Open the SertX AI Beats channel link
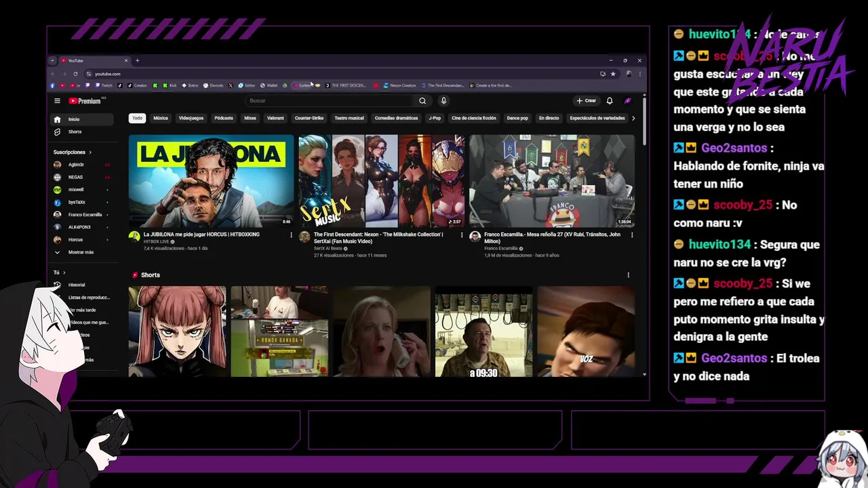The width and height of the screenshot is (868, 488). (x=328, y=249)
